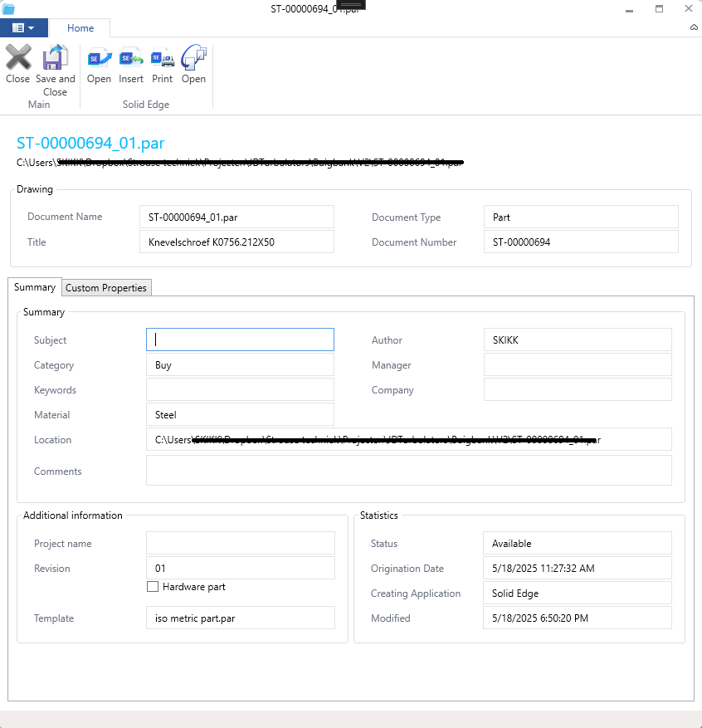The height and width of the screenshot is (728, 702).
Task: Uncheck Hardware part in Additional information
Action: (153, 587)
